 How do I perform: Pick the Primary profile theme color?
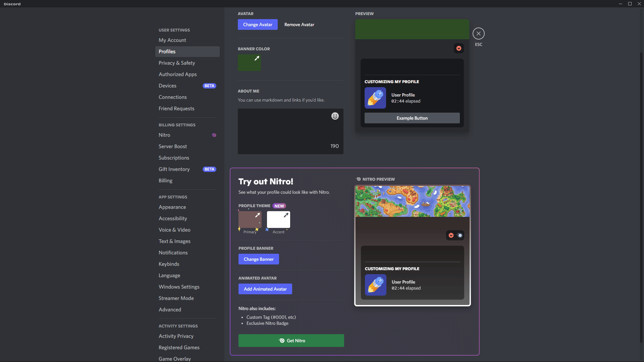[250, 220]
